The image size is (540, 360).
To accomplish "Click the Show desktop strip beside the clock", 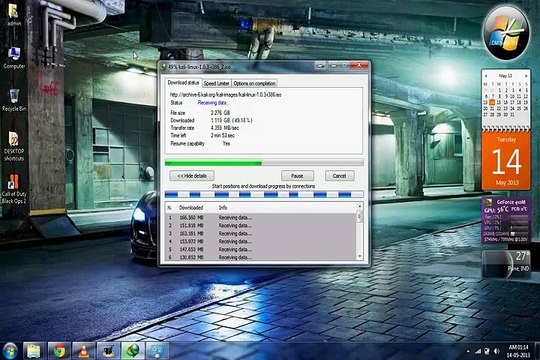I will [x=537, y=351].
